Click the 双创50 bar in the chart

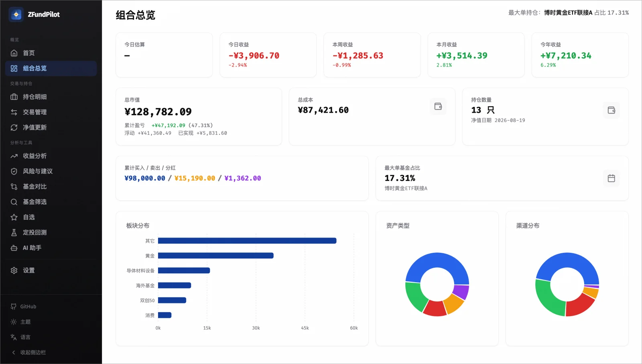(172, 300)
